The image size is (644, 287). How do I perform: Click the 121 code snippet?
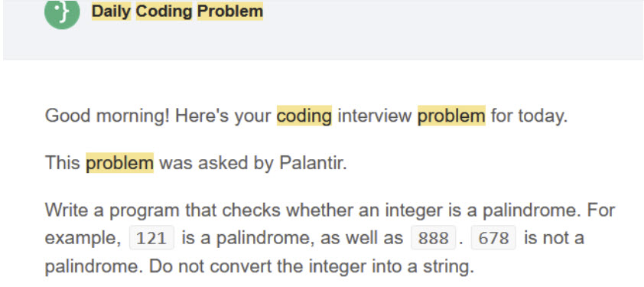(151, 238)
